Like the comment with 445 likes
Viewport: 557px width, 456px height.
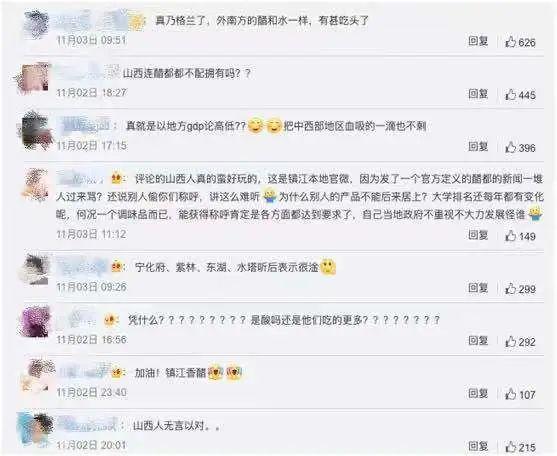(510, 94)
